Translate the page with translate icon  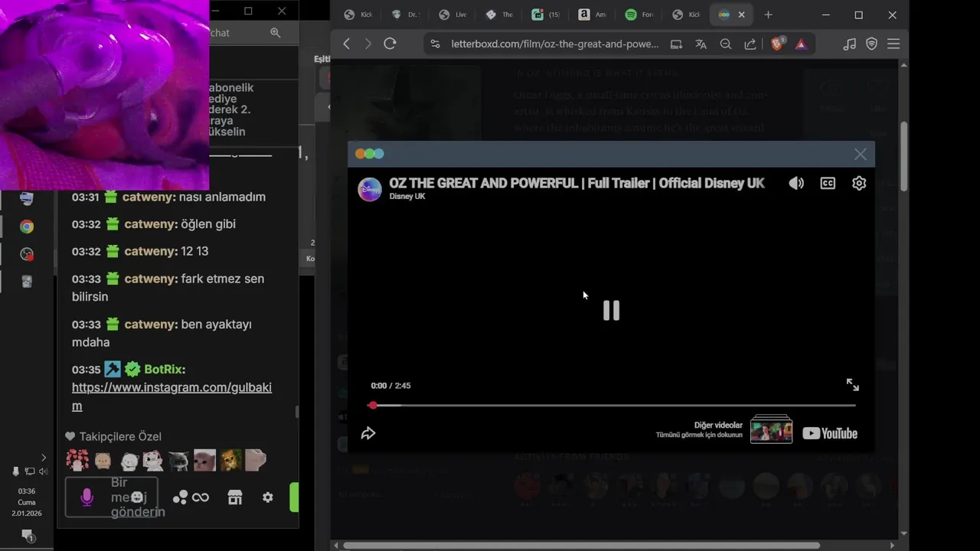(x=701, y=44)
